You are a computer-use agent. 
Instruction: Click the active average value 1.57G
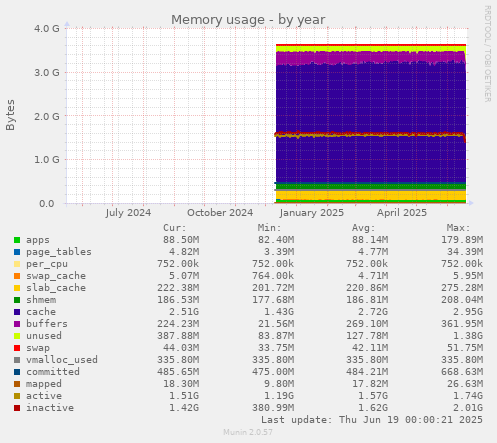pos(373,396)
